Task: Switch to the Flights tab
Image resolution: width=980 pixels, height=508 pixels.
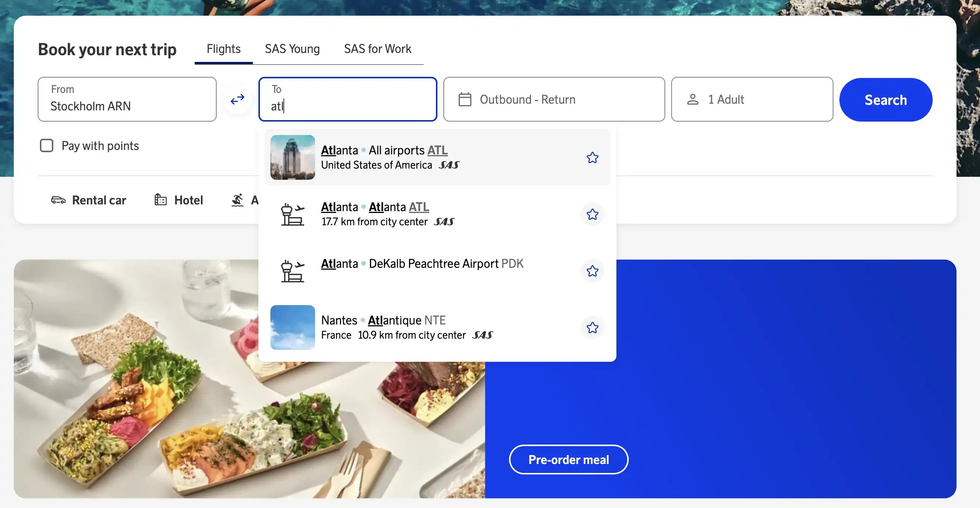Action: tap(223, 49)
